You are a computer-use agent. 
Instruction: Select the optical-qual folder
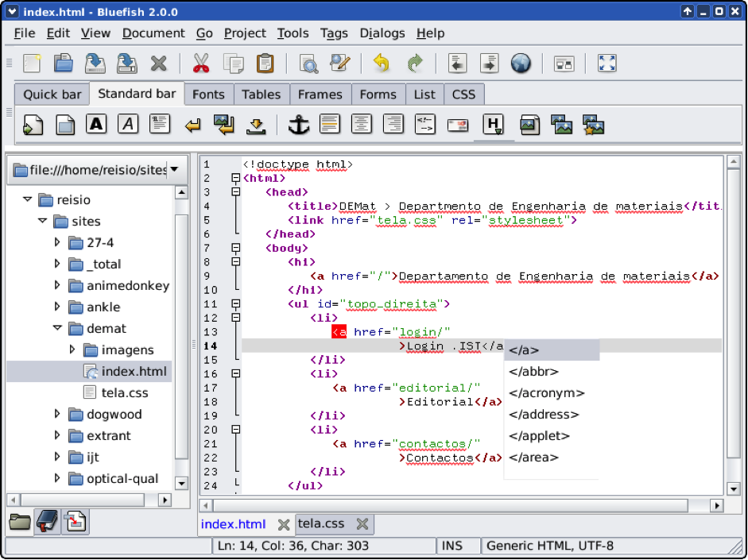pyautogui.click(x=122, y=478)
